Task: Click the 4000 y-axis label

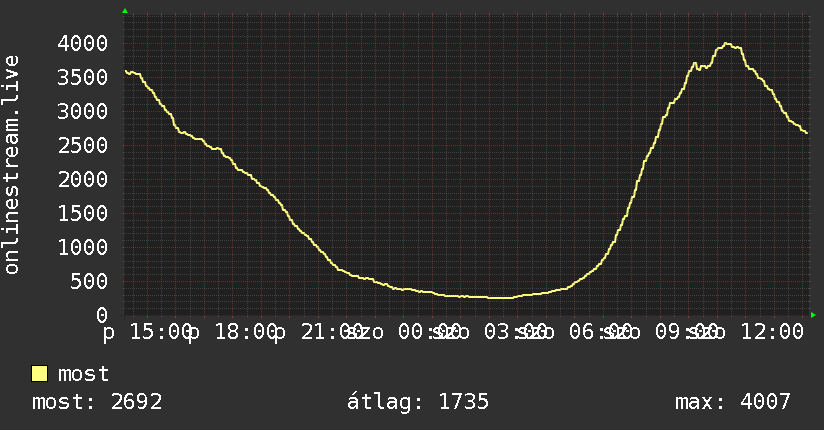Action: point(83,44)
